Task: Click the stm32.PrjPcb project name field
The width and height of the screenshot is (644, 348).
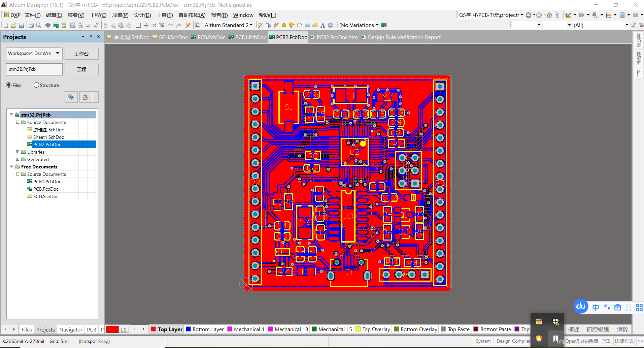Action: tap(34, 69)
